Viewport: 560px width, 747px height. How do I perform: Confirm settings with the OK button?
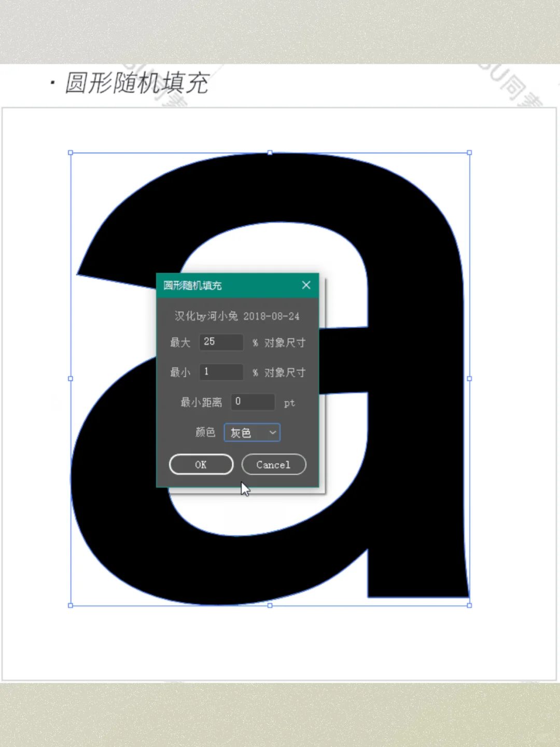[x=201, y=464]
